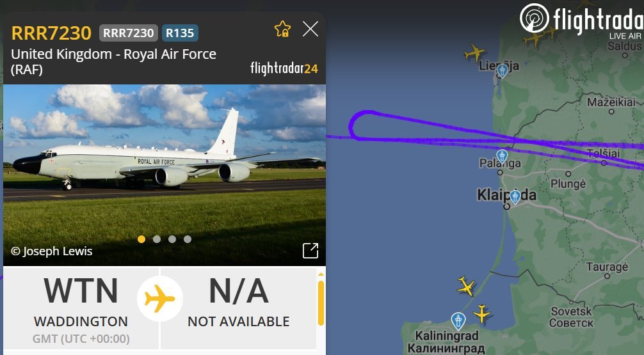The width and height of the screenshot is (644, 355).
Task: Click Kaliningrad airport marker icon
Action: coord(458,321)
